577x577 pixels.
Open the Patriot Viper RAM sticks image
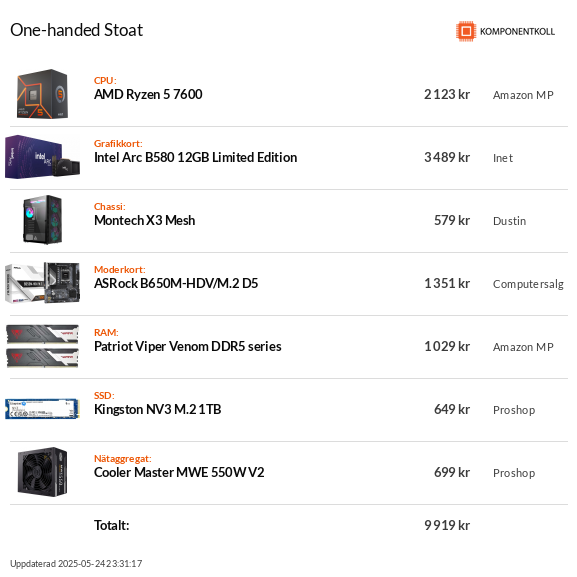click(x=42, y=346)
